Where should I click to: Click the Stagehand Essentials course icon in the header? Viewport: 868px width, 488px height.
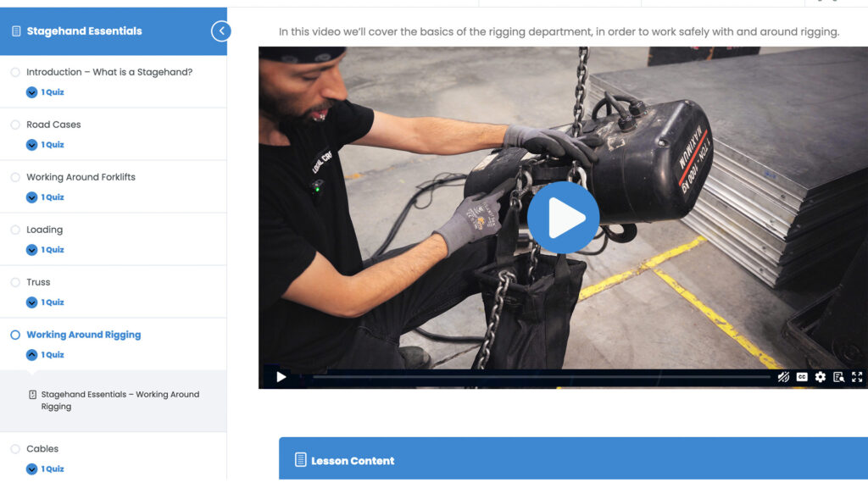16,31
